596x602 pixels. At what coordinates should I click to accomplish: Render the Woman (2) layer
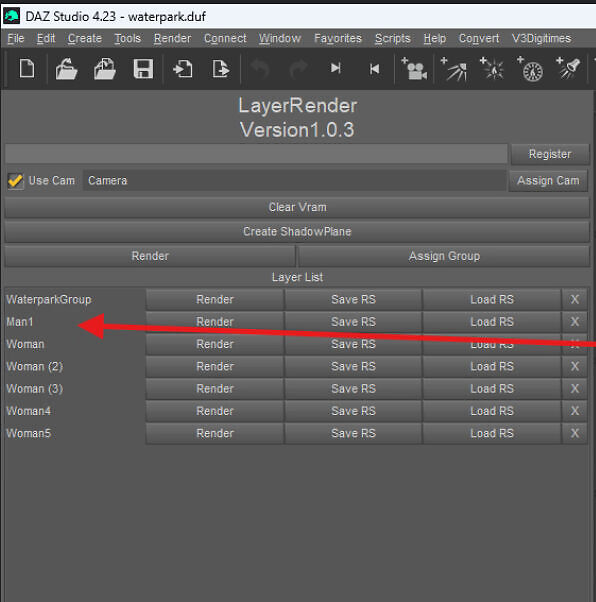215,366
